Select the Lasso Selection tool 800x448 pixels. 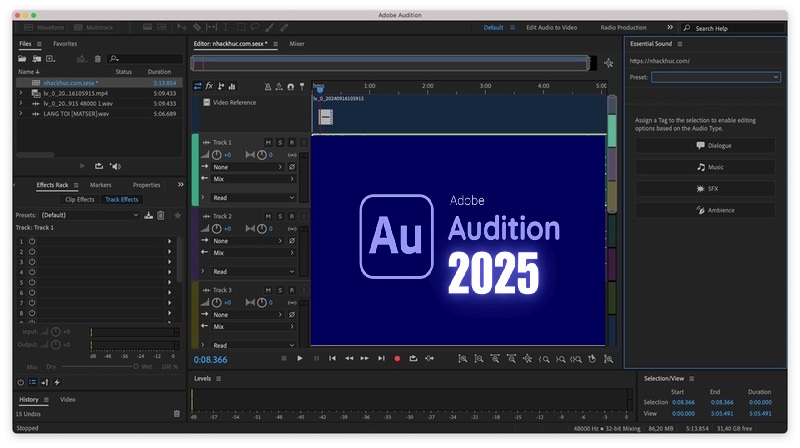coord(255,28)
